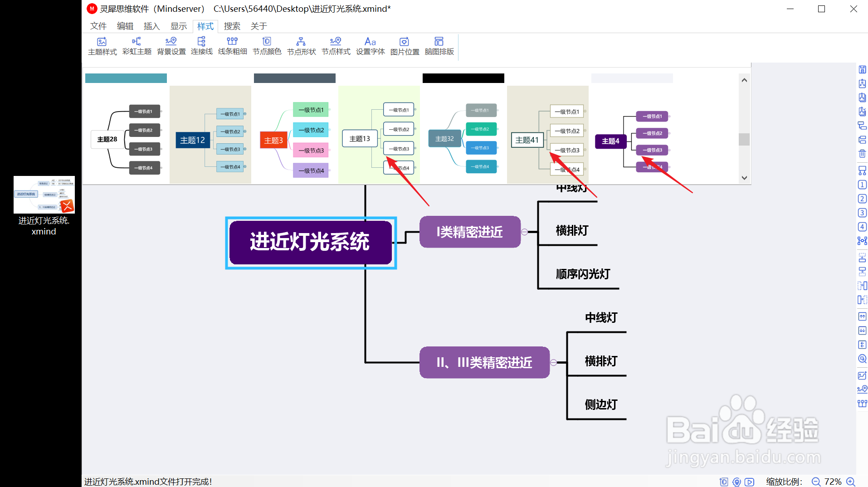This screenshot has height=487, width=868.
Task: Select the 侧边灯 leaf node
Action: tap(601, 404)
